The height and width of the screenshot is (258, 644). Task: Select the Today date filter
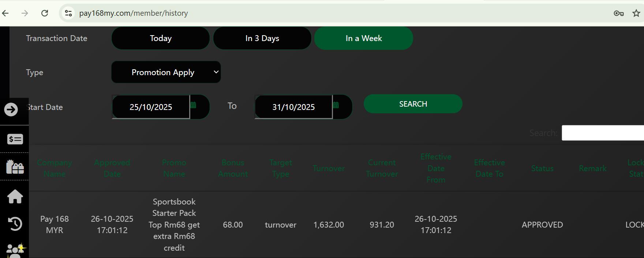click(161, 38)
